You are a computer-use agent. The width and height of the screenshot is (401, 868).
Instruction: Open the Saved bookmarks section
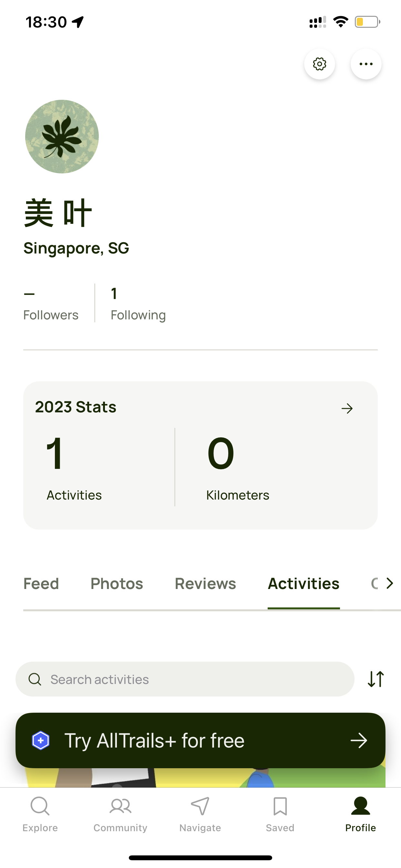[280, 814]
